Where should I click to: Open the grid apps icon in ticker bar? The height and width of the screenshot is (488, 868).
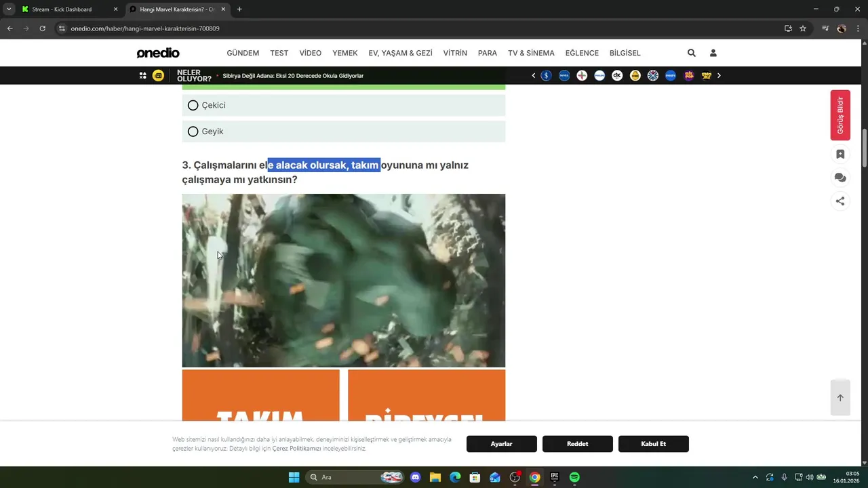(142, 75)
